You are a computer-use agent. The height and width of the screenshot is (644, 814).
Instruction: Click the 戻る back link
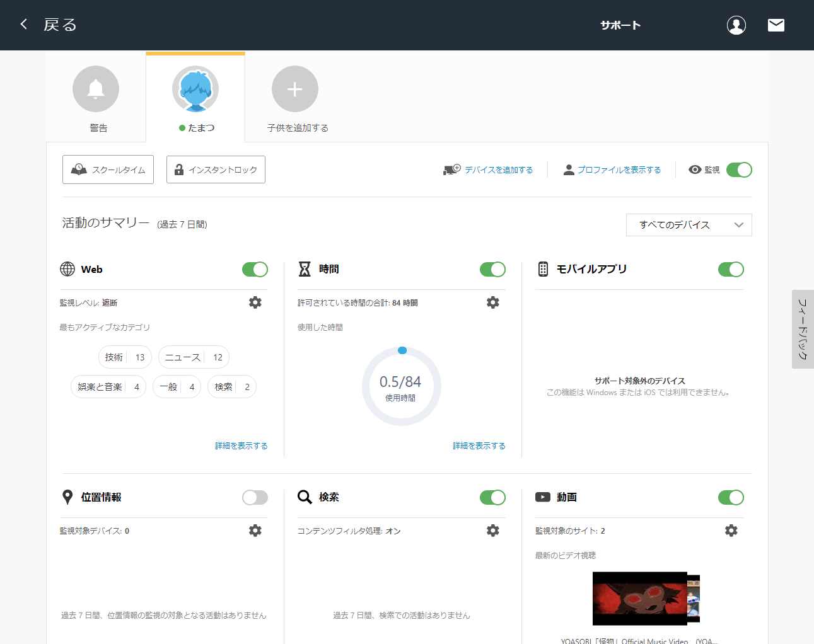point(60,25)
